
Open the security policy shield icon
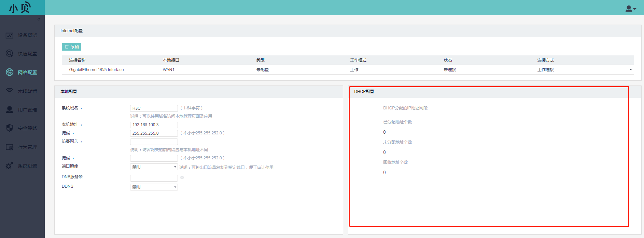click(10, 128)
